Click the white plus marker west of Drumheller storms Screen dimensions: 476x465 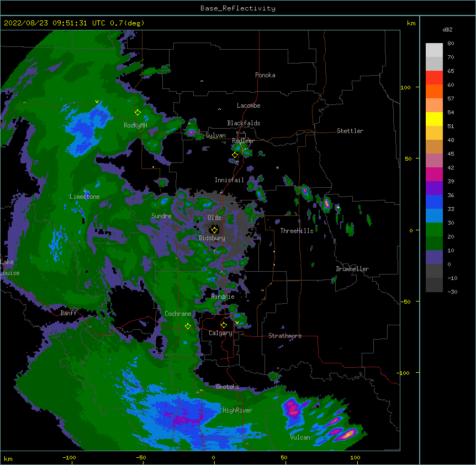pos(338,207)
